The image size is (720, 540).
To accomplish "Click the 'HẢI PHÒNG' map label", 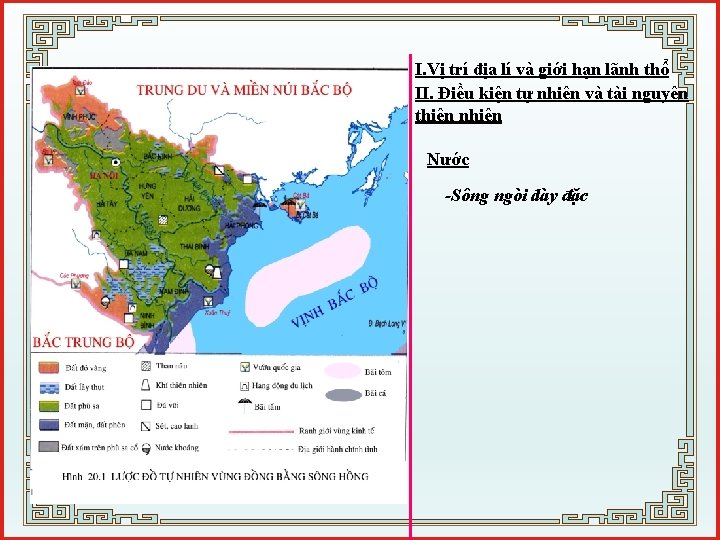I will click(241, 225).
